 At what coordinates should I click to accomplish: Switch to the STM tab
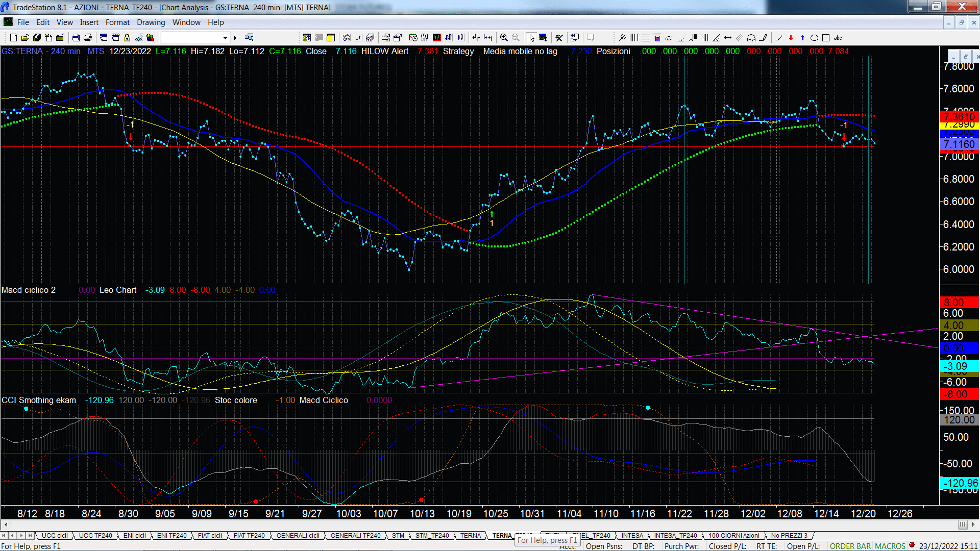point(398,536)
